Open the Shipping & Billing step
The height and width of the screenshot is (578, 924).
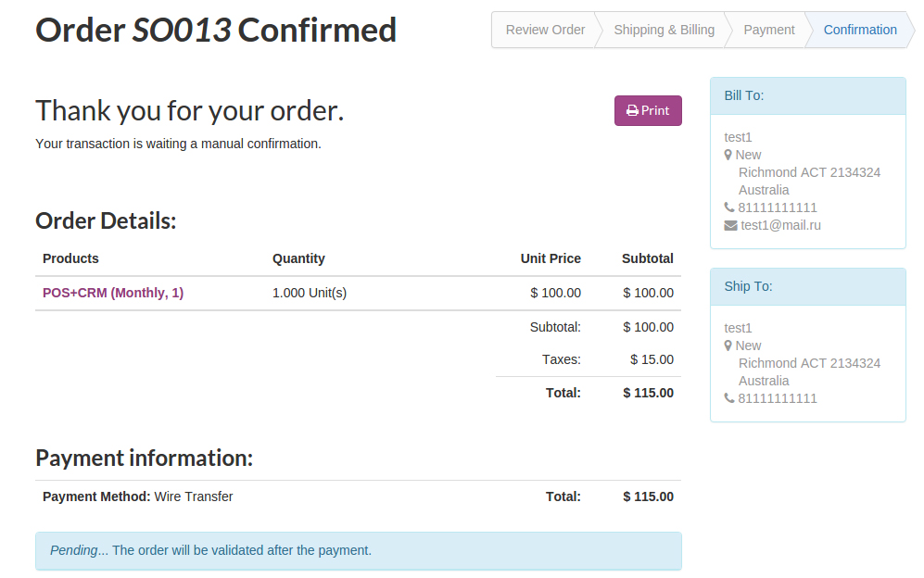point(664,30)
